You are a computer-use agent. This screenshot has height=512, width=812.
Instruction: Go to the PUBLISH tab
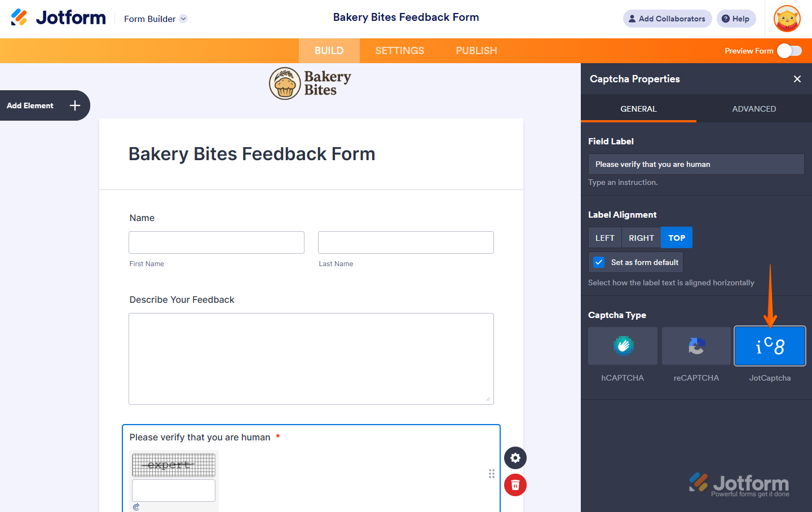click(x=476, y=51)
